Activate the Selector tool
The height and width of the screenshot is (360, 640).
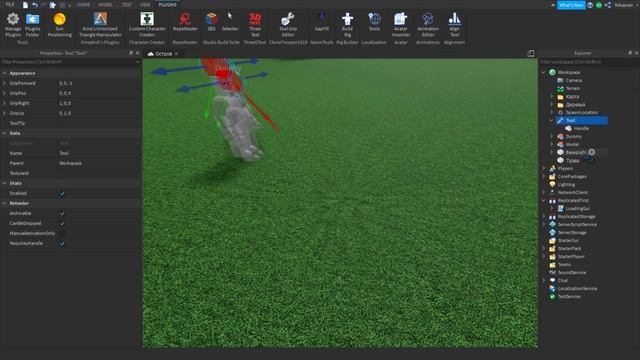click(x=230, y=22)
